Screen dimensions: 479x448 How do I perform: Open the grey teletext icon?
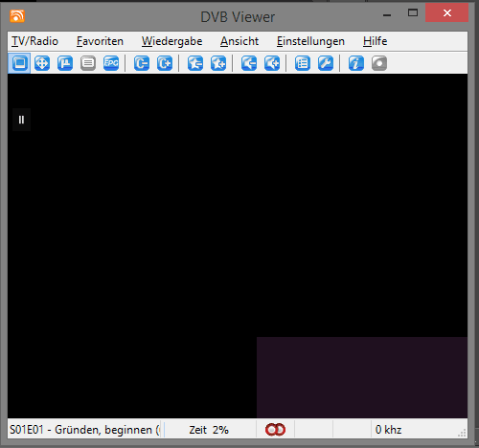[88, 63]
